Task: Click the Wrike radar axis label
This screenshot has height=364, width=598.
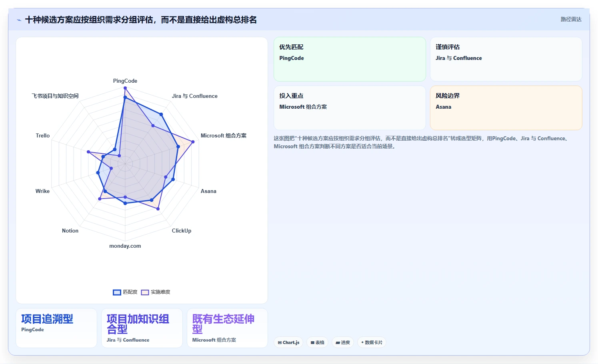Action: [42, 191]
